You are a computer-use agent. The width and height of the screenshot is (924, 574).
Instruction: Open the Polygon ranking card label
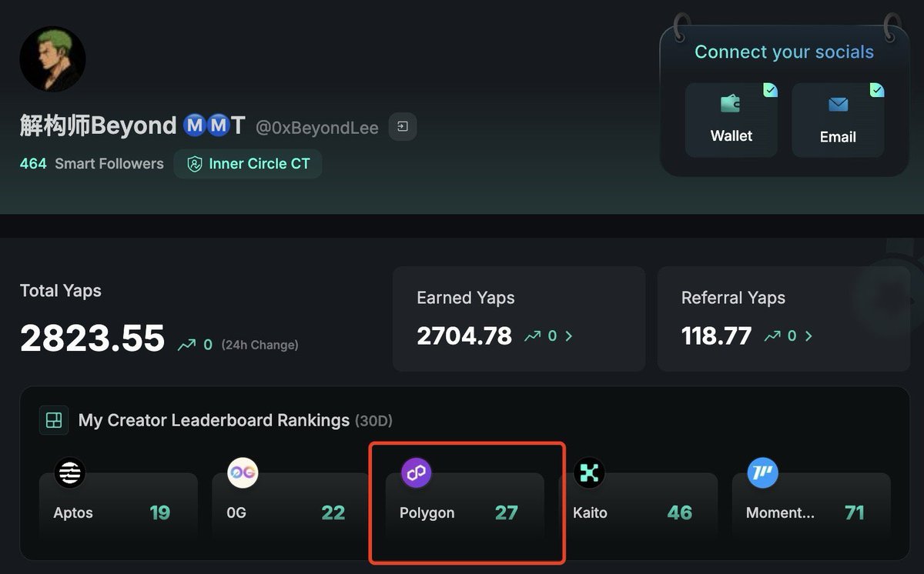427,513
